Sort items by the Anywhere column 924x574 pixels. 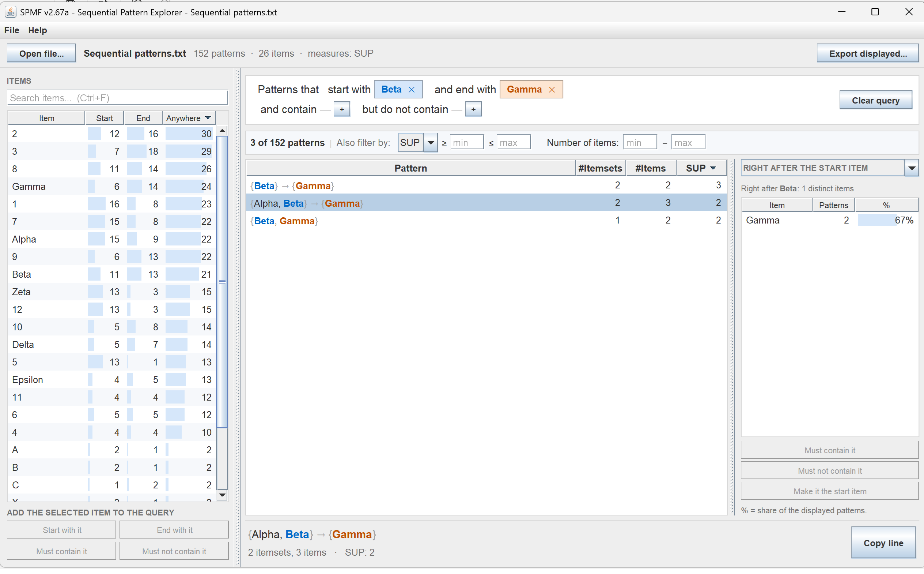pos(189,118)
